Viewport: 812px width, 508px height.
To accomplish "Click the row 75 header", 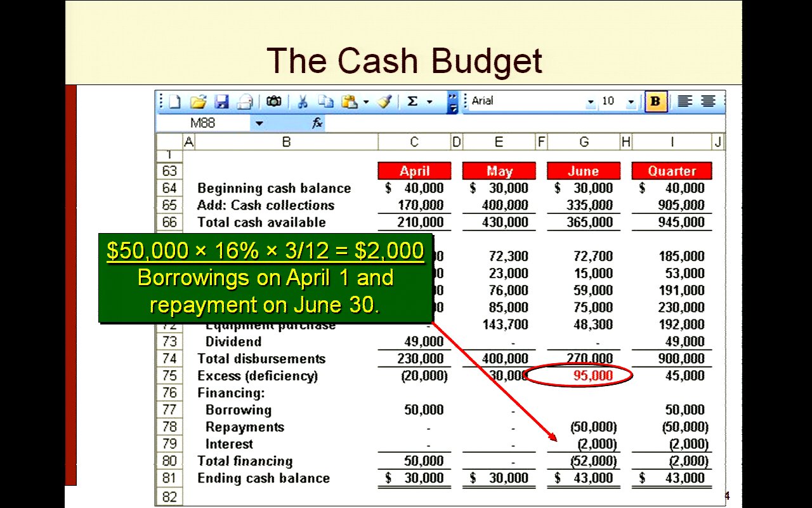I will [169, 376].
